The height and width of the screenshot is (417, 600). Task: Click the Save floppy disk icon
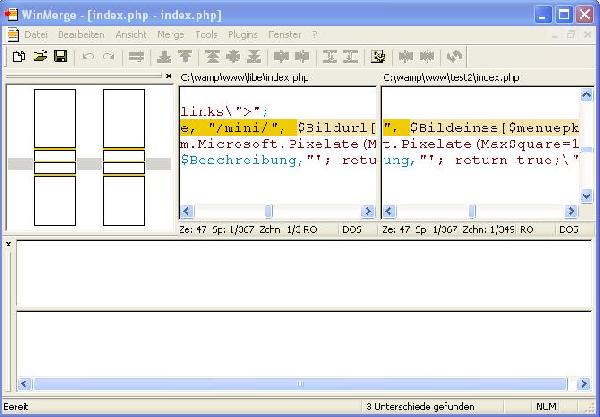[60, 57]
